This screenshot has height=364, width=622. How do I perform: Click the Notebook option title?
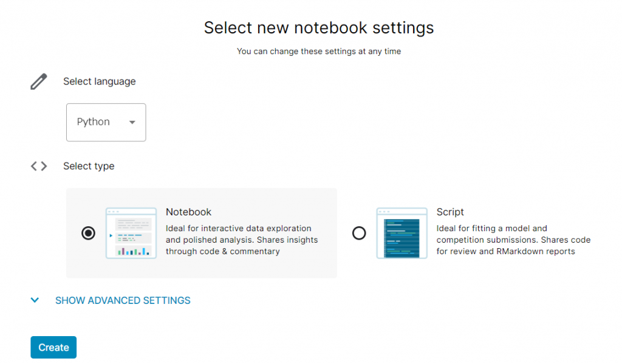(188, 212)
